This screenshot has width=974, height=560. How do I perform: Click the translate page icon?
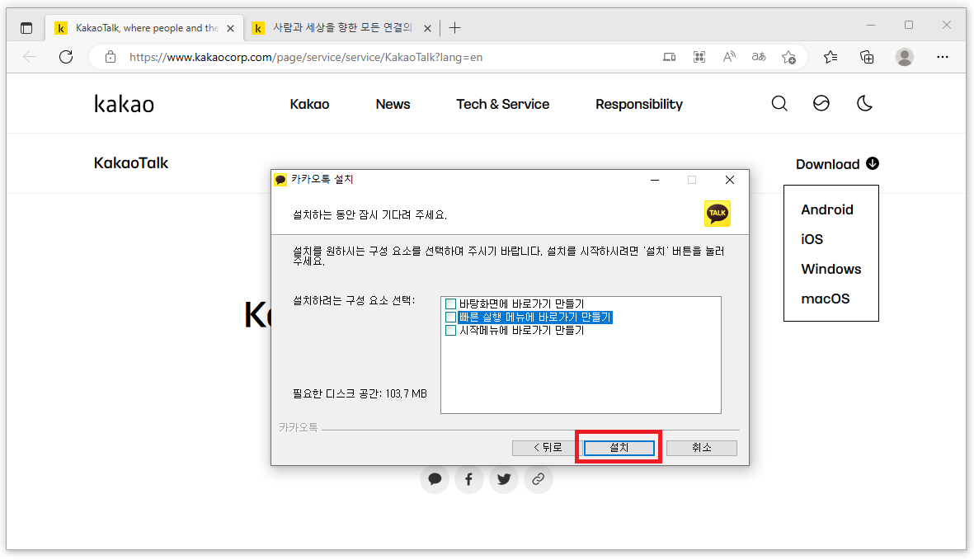pos(759,57)
